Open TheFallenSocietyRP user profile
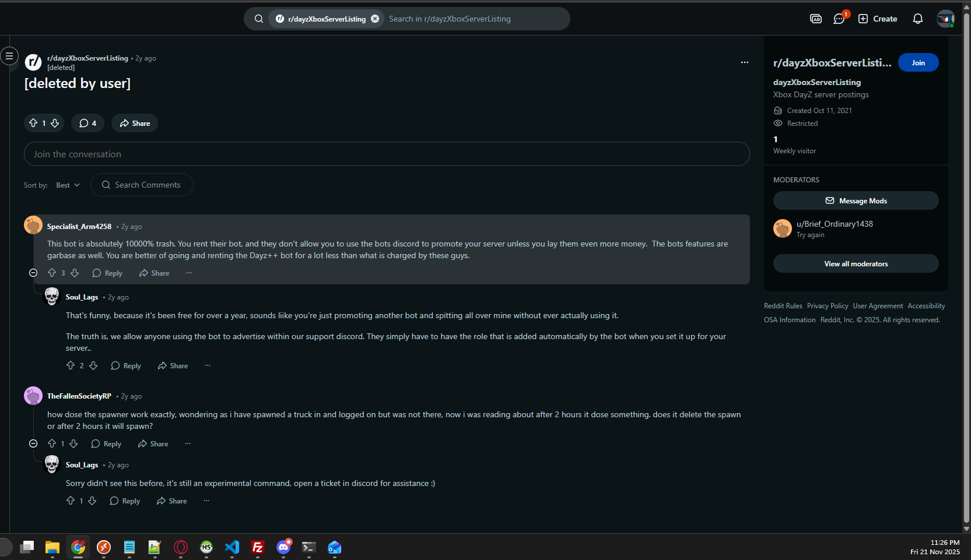 tap(79, 396)
